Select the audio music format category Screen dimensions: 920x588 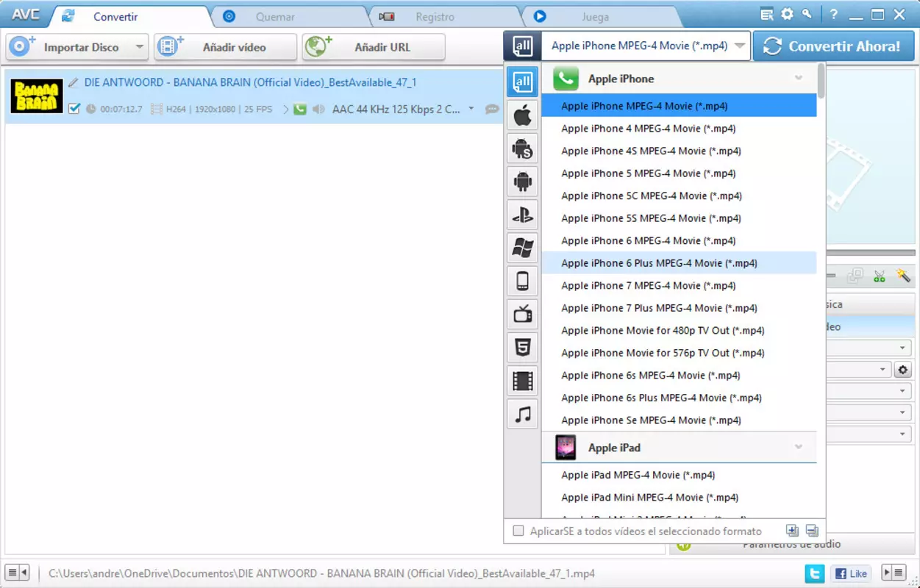(x=523, y=415)
